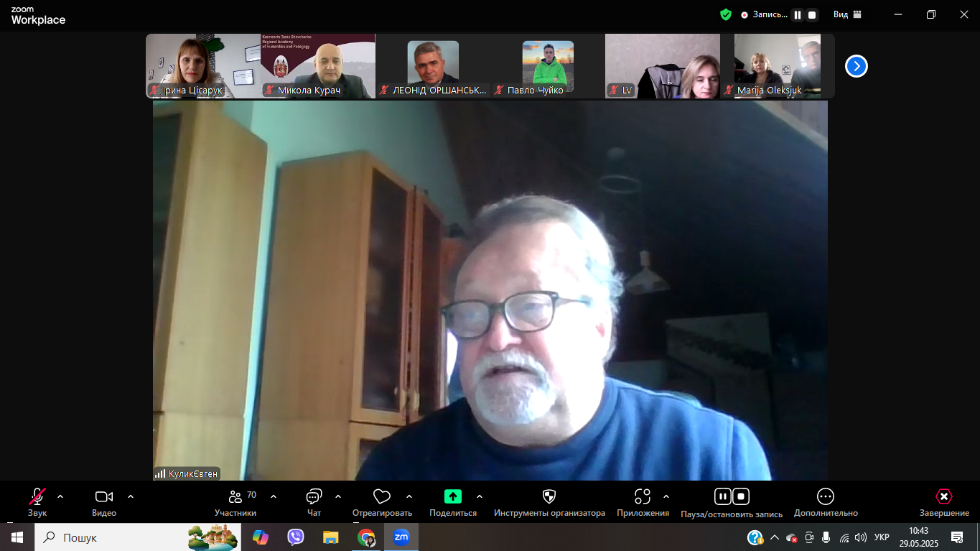Pause the recording from the top bar
The width and height of the screenshot is (980, 551).
[x=798, y=14]
